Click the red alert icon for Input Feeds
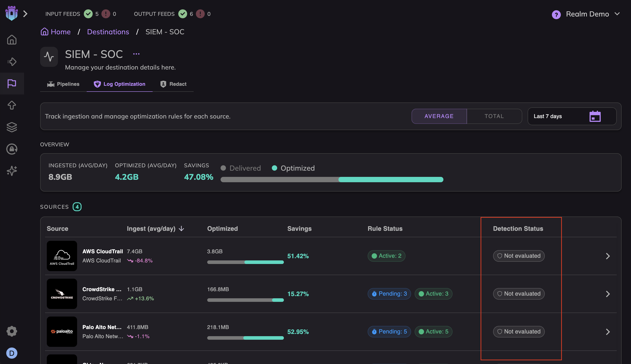 pos(106,14)
